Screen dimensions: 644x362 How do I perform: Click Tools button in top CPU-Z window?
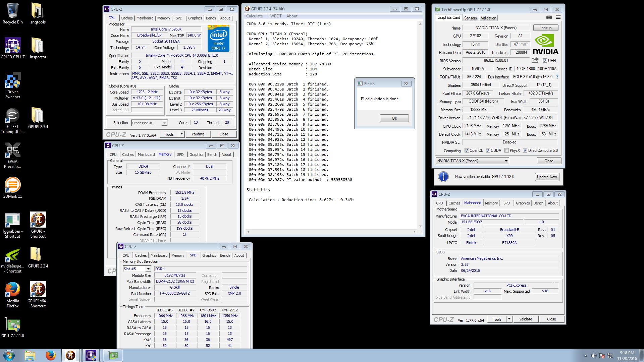tap(169, 134)
